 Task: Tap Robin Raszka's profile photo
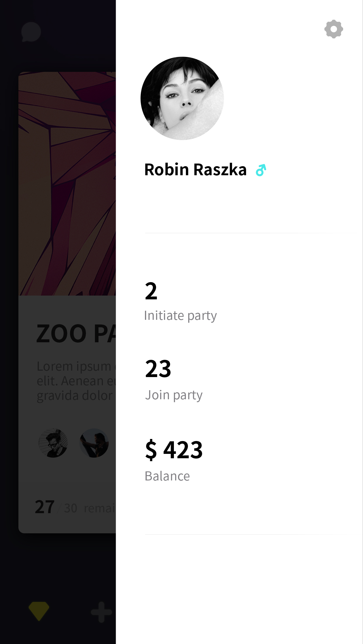[182, 98]
